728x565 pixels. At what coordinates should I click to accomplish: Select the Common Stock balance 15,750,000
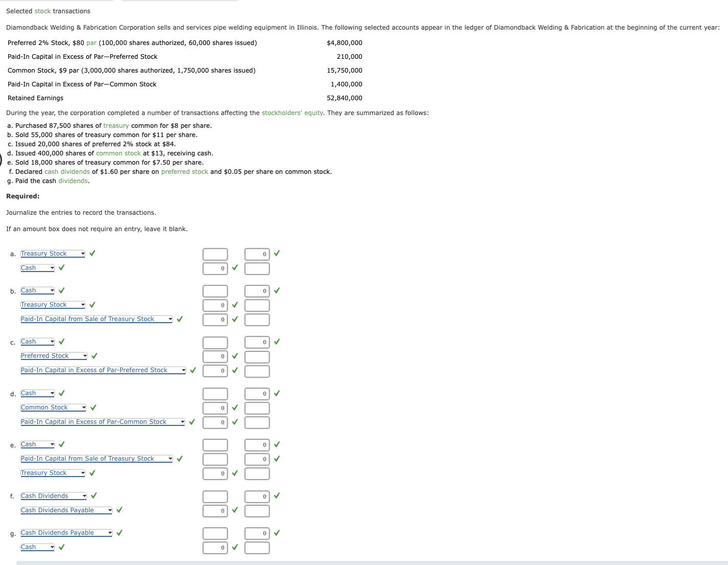345,71
